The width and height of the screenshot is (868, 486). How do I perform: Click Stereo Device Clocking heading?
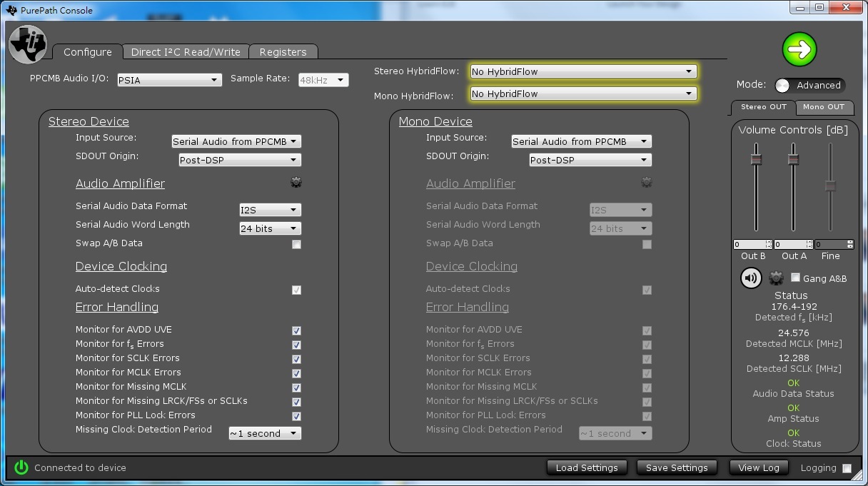pyautogui.click(x=121, y=266)
